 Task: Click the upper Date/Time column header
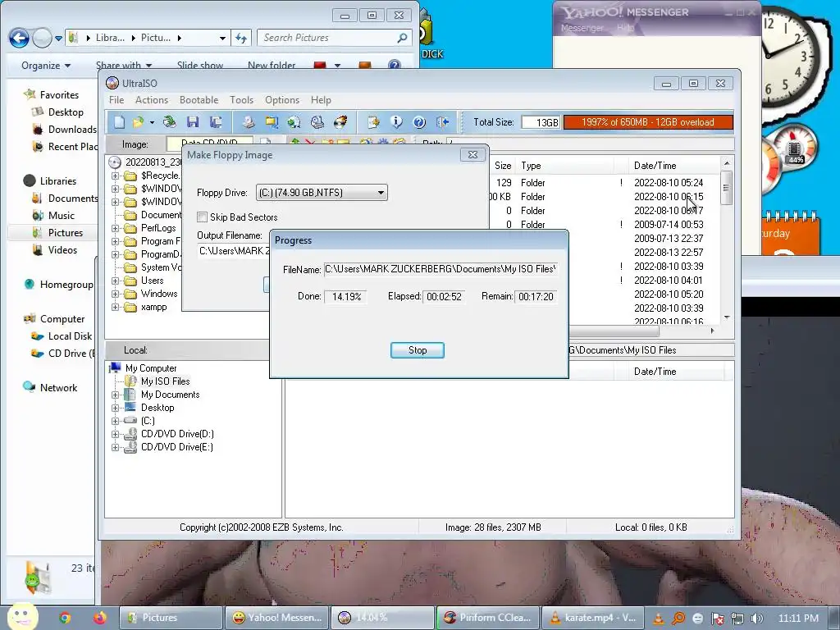(x=674, y=166)
